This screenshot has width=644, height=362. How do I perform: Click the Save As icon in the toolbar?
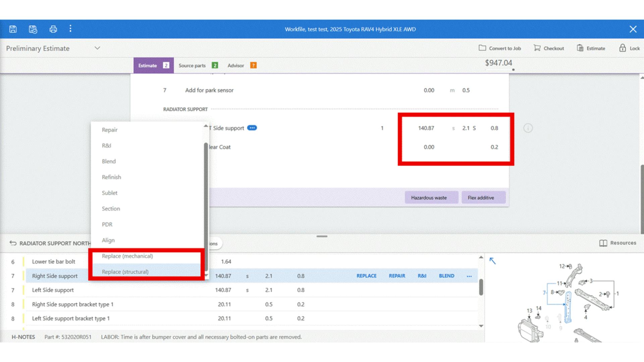(x=33, y=29)
